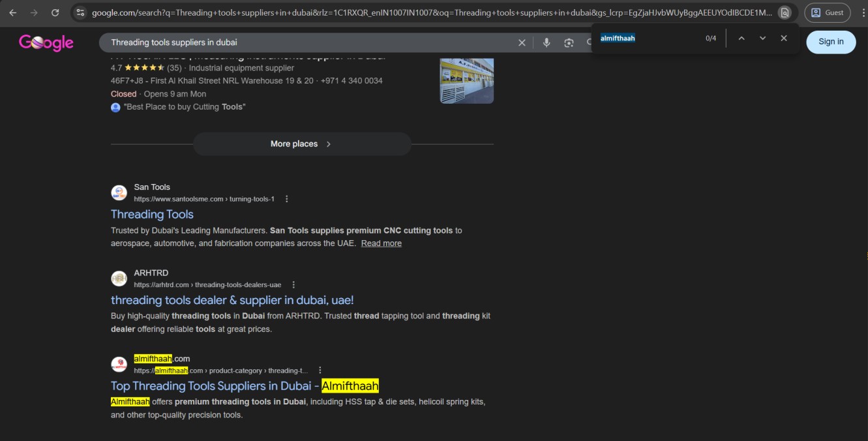Click the browser back arrow
This screenshot has width=868, height=441.
pos(13,12)
